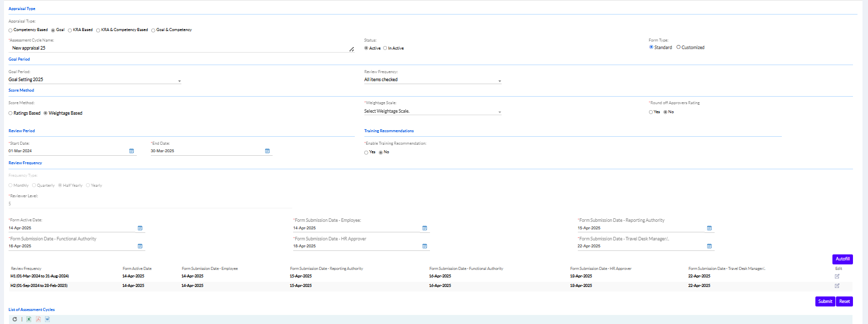Export assessment cycles to Excel
Screen dimensions: 868x324
(29, 319)
